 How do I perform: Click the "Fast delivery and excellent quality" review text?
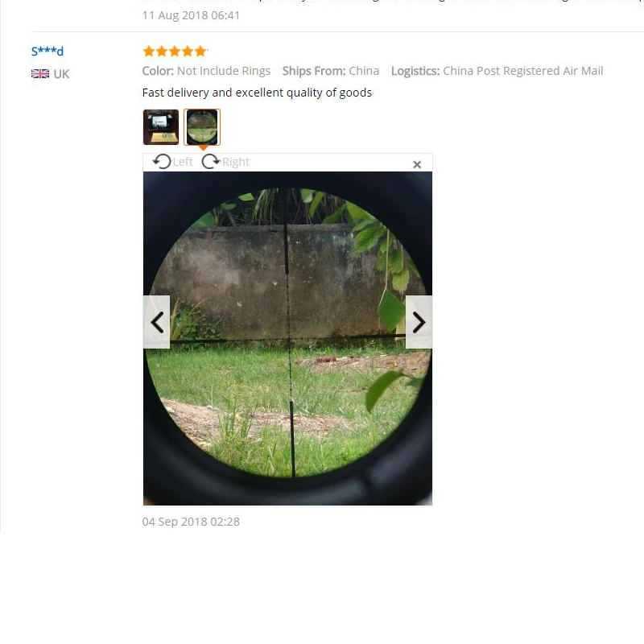click(x=257, y=93)
